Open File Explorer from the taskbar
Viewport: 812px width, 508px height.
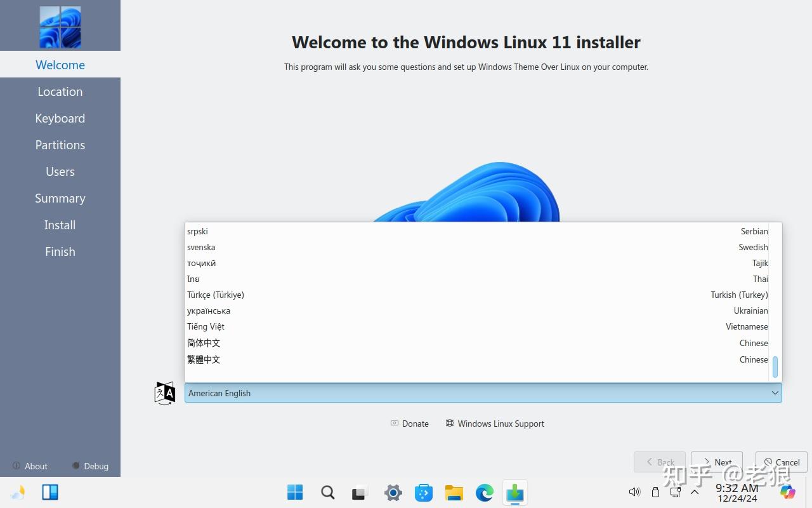(454, 492)
